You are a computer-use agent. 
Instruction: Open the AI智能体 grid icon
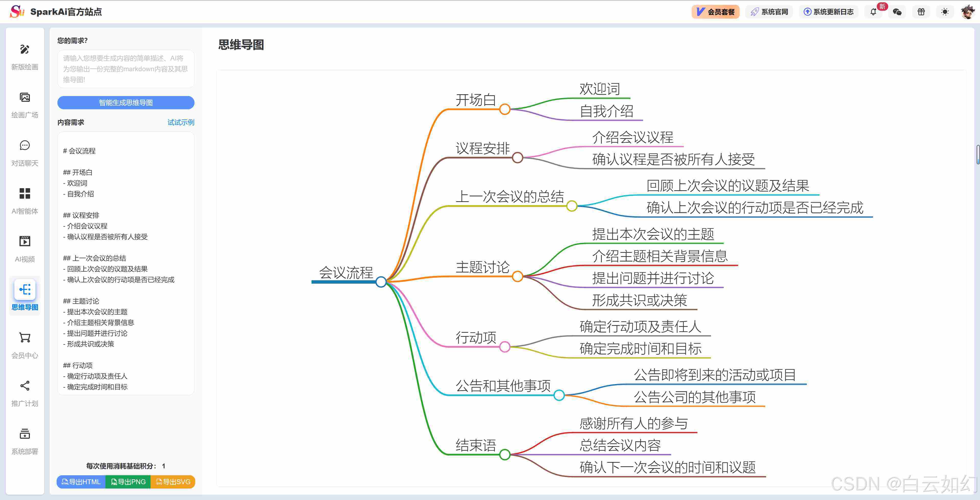point(25,194)
